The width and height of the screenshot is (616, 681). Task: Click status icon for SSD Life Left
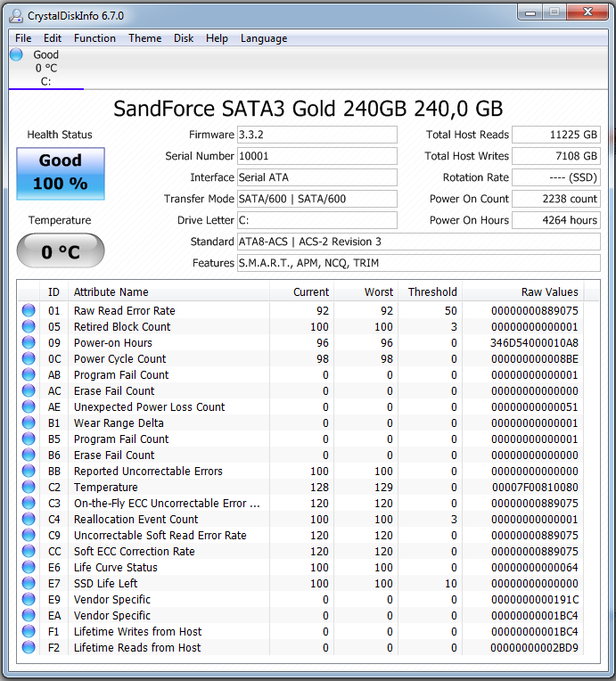(x=29, y=583)
